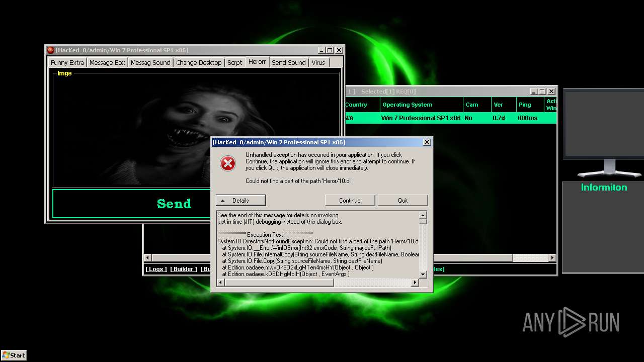Click the left arrow of client list scrollbar

tap(148, 258)
